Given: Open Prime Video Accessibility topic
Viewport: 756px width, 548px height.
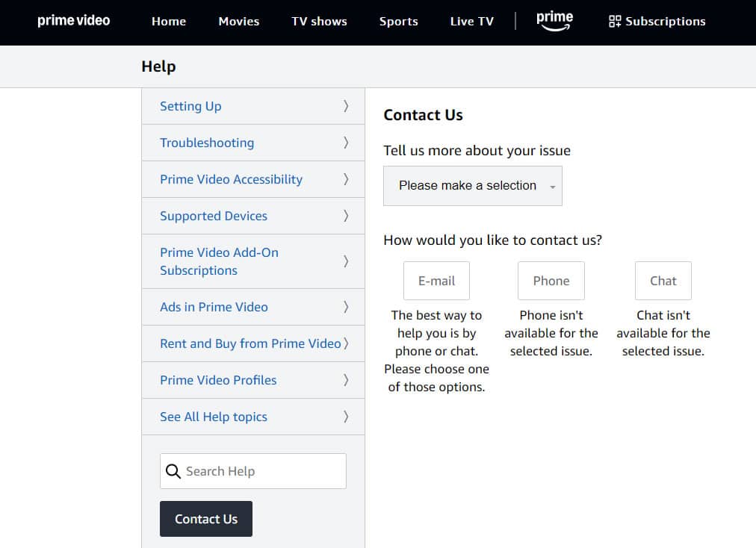Looking at the screenshot, I should [x=253, y=179].
